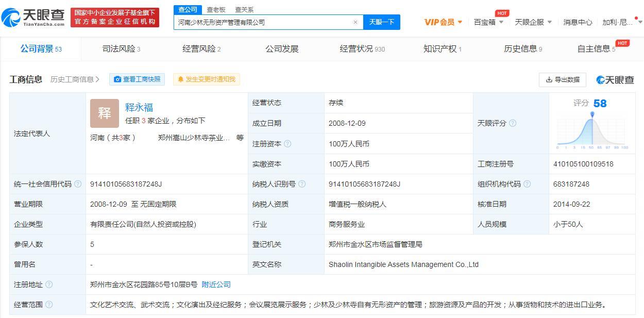Click the 存续 business status value
The height and width of the screenshot is (318, 644).
point(336,103)
